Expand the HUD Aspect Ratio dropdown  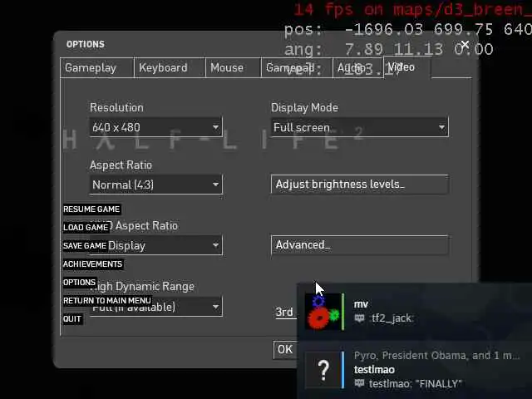coord(155,245)
